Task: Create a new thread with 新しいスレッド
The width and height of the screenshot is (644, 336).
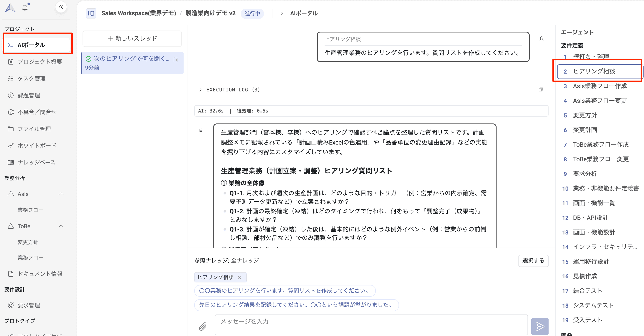Action: click(132, 39)
